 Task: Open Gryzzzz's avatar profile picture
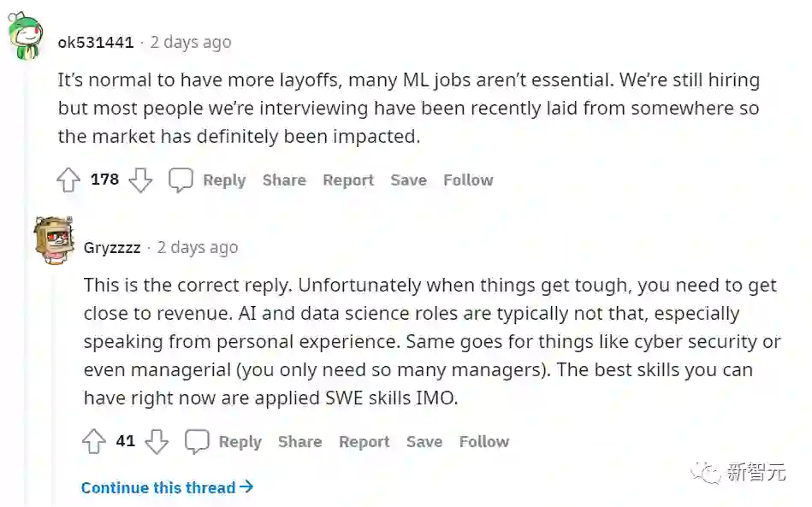pos(54,240)
